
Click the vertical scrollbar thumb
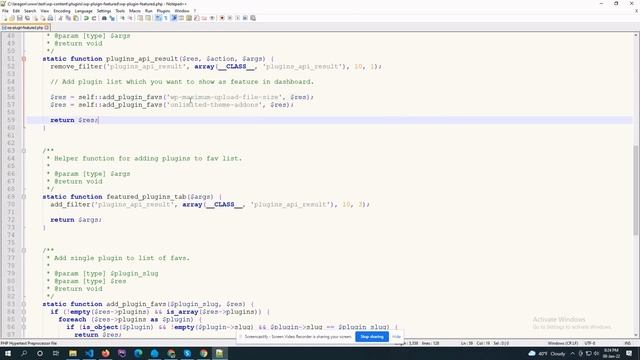coord(636,190)
